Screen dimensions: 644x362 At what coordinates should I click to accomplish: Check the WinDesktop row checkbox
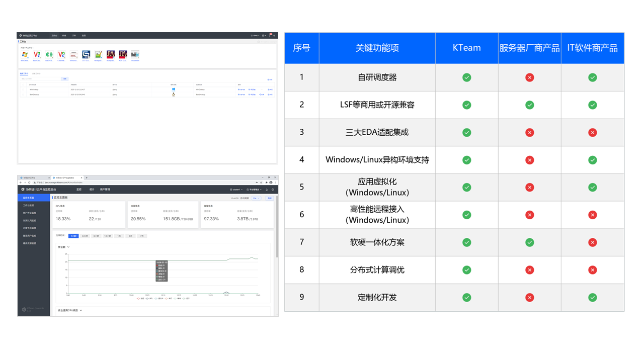click(x=23, y=89)
